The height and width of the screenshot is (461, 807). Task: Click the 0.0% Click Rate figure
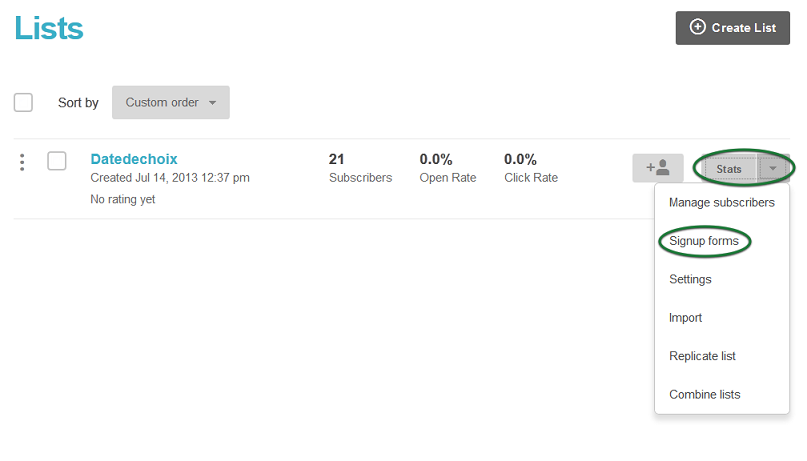point(531,168)
